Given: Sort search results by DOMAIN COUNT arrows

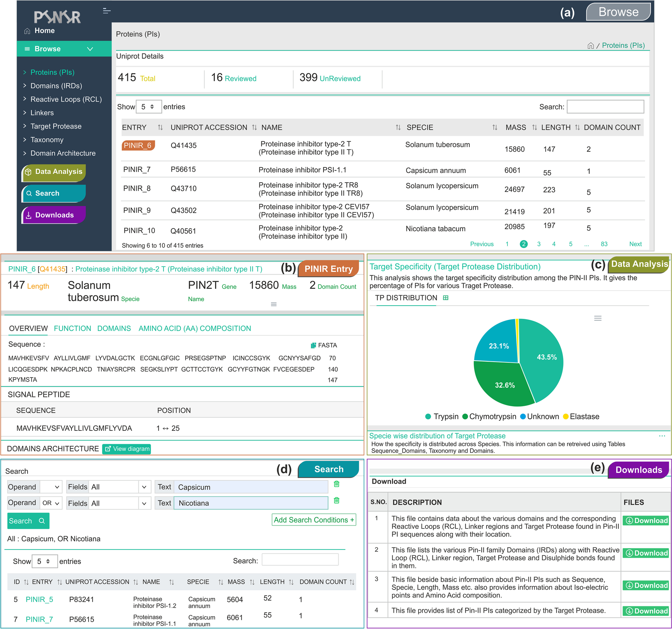Looking at the screenshot, I should pyautogui.click(x=352, y=582).
